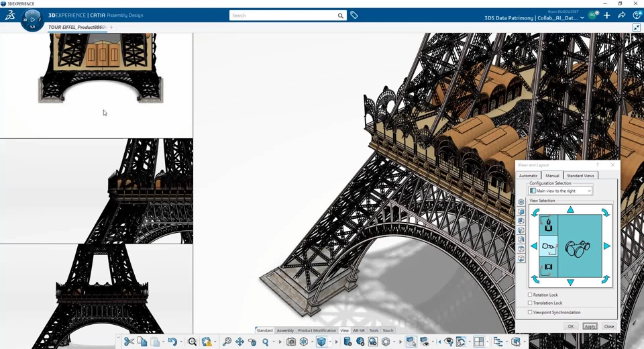Screen dimensions: 644x349
Task: Open the AR-VR toolbar tab
Action: (358, 330)
